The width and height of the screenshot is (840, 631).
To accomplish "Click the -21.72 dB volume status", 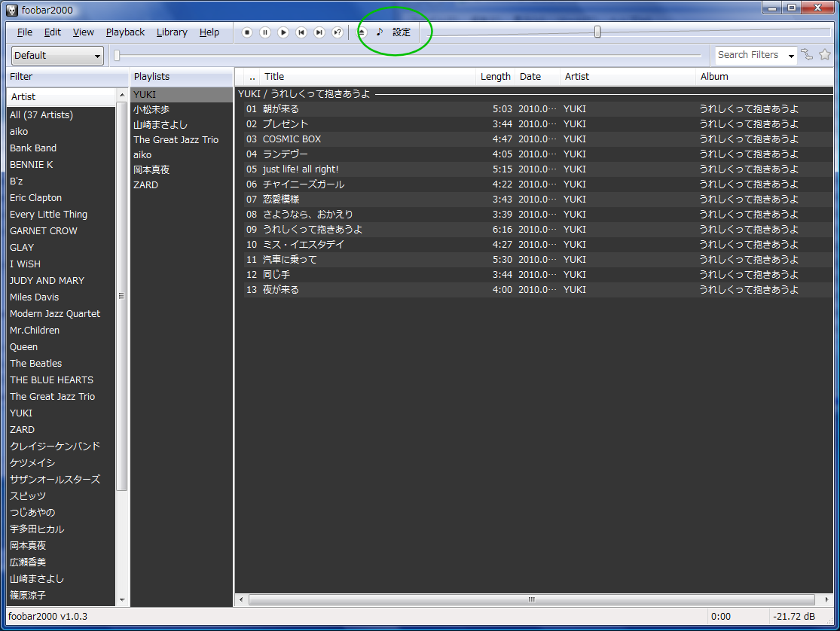I will pyautogui.click(x=794, y=617).
